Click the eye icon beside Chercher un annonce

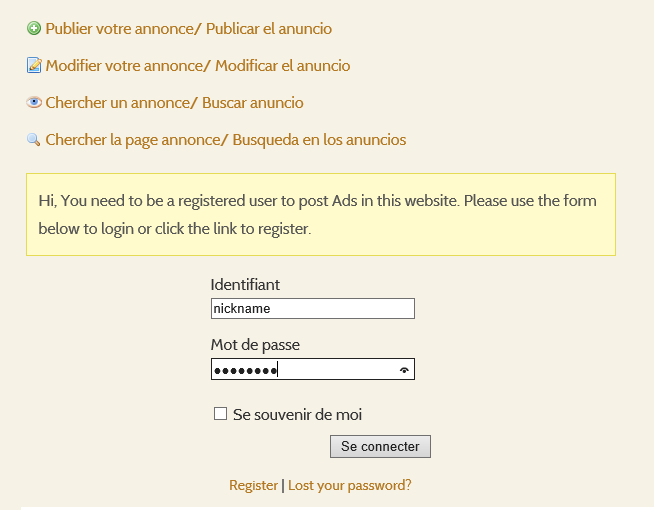(x=34, y=102)
